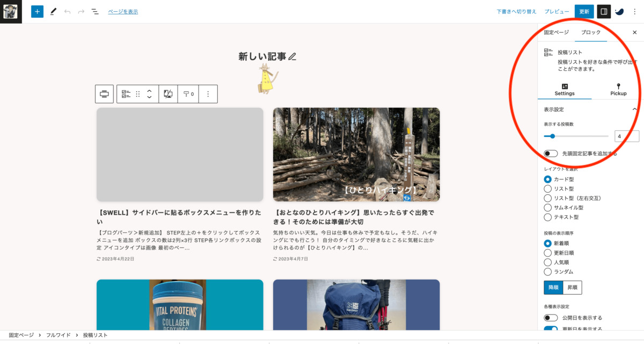The width and height of the screenshot is (644, 344).
Task: Open the Pickup tab of the block
Action: pos(618,90)
